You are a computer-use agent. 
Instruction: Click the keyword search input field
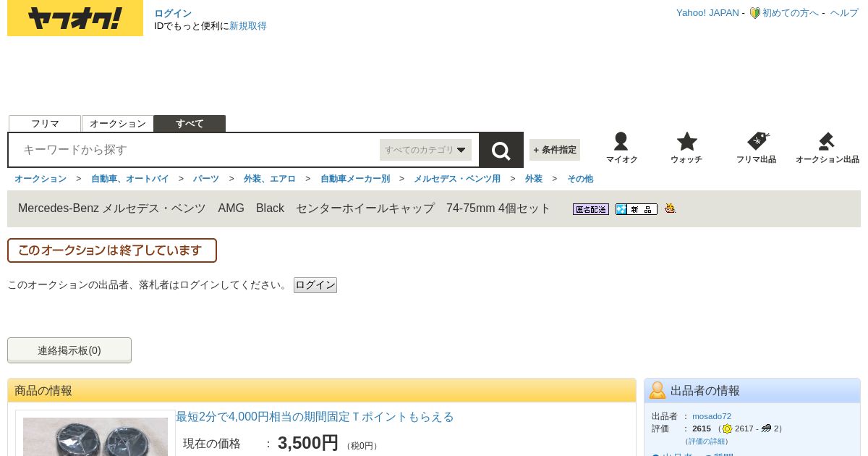195,150
